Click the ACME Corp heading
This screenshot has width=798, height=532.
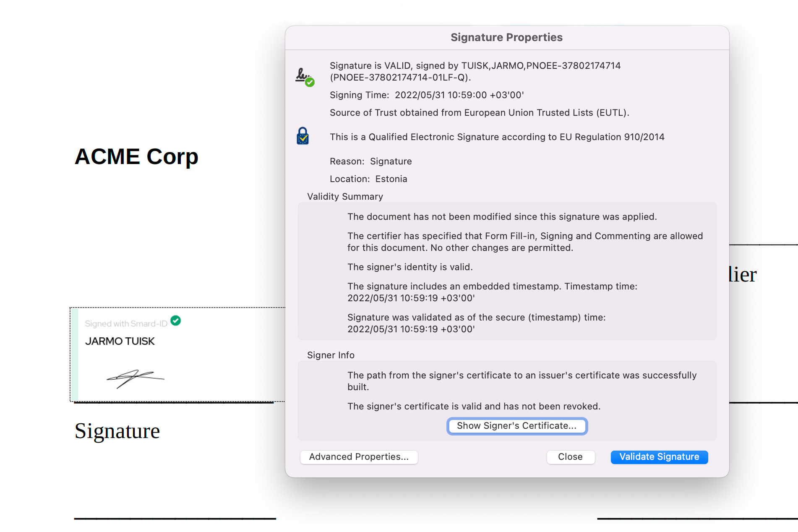click(136, 156)
